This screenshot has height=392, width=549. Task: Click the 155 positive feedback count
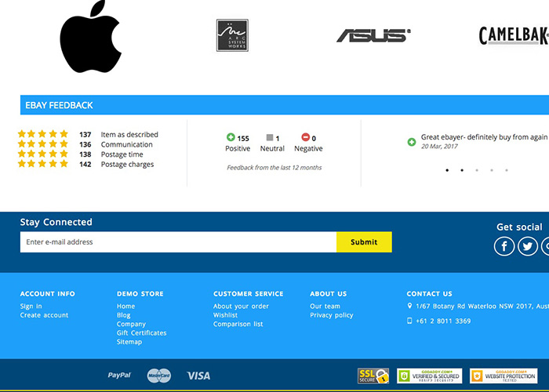[x=243, y=138]
